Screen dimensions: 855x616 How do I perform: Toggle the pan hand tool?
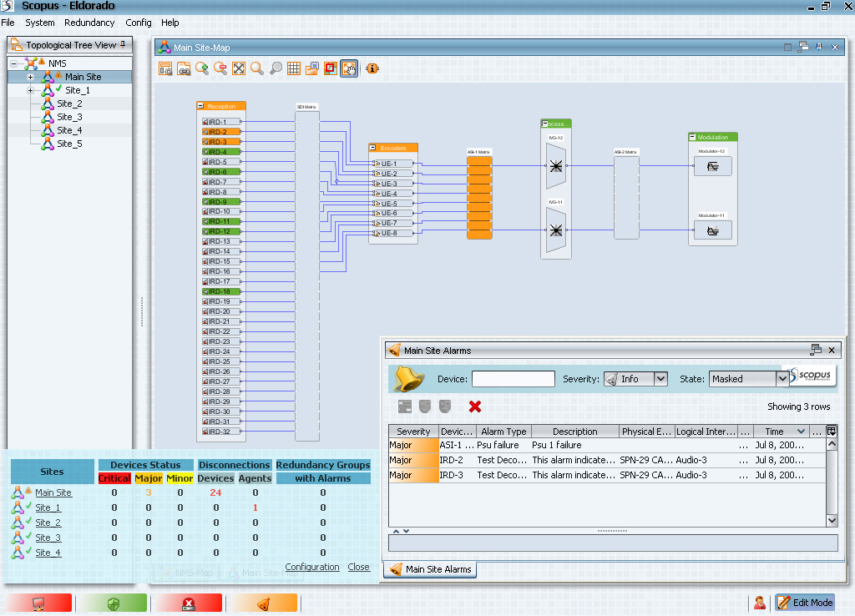(x=349, y=68)
